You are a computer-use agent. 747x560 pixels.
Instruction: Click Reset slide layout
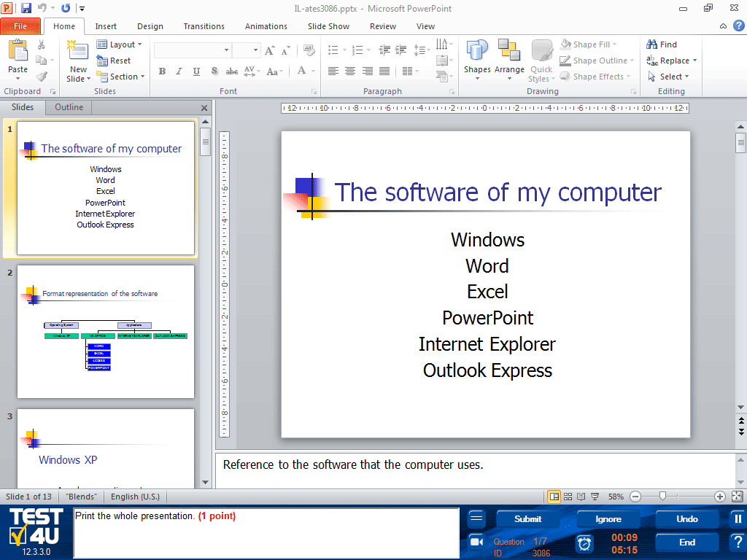pos(114,61)
